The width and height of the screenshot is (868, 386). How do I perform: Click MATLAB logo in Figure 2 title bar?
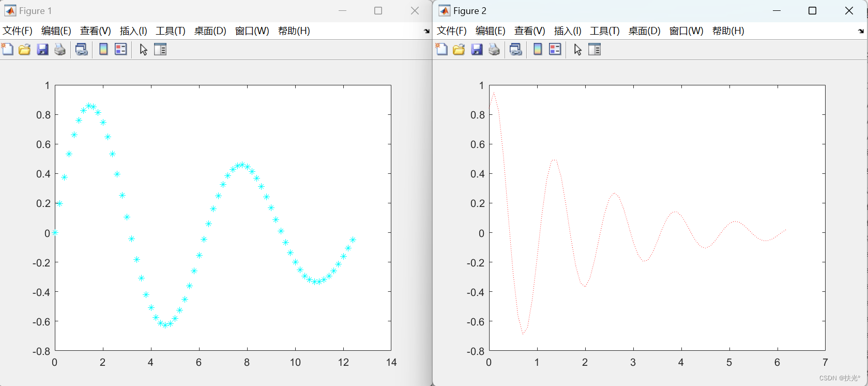point(444,10)
